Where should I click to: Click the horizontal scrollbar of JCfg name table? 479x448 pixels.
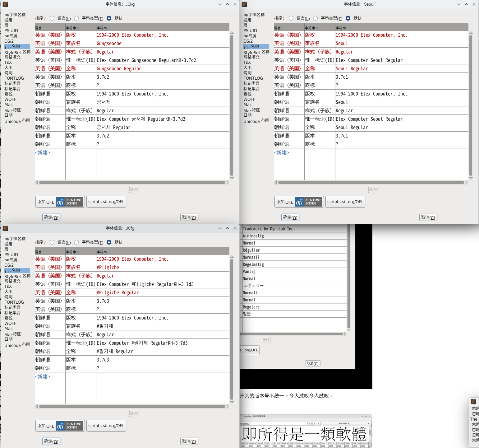pos(132,407)
